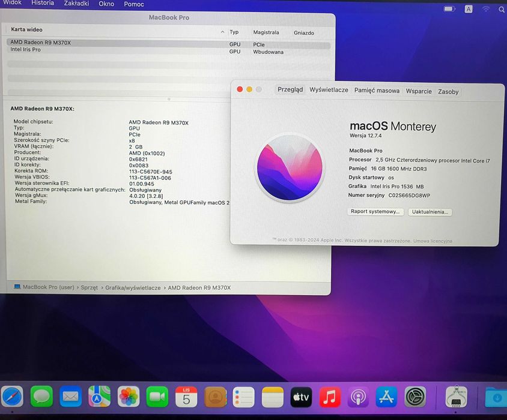
Task: Sort by the Magistrala column header
Action: (266, 32)
